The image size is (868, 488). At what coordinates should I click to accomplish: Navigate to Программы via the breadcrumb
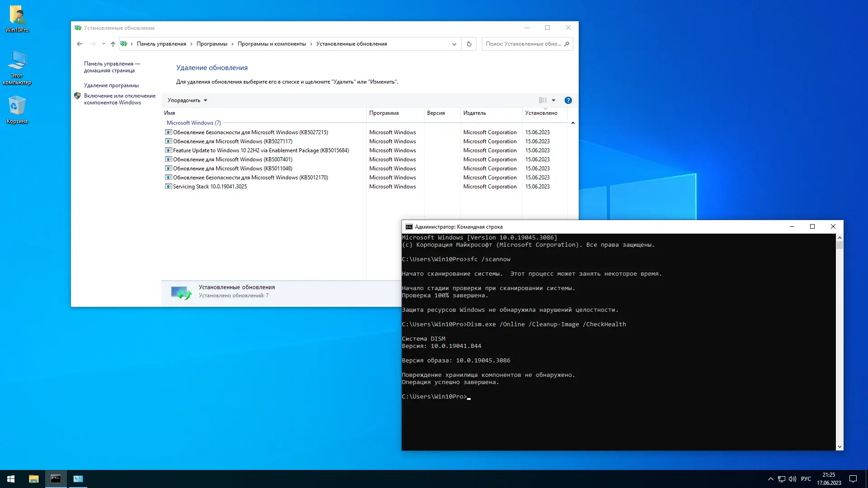pyautogui.click(x=212, y=44)
